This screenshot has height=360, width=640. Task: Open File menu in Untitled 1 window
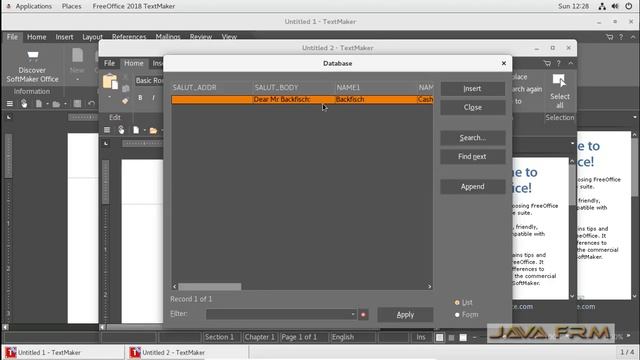point(12,37)
